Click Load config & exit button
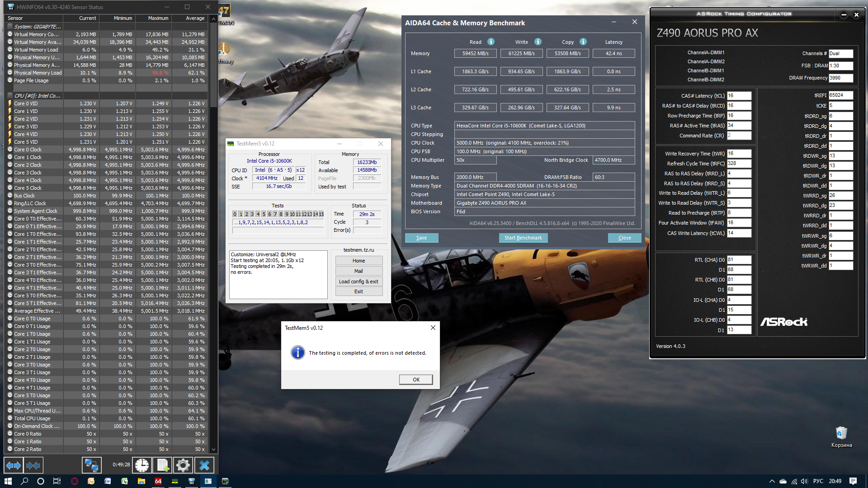Screen dimensions: 868x488 coord(359,282)
